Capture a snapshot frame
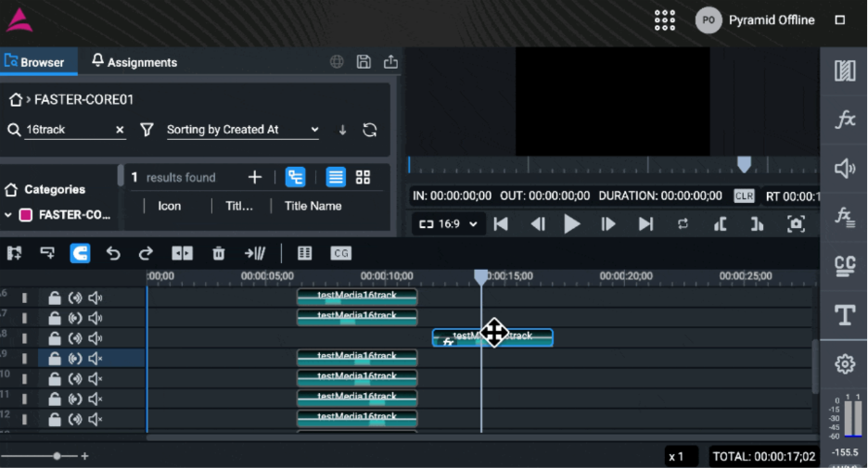The width and height of the screenshot is (868, 468). point(796,224)
